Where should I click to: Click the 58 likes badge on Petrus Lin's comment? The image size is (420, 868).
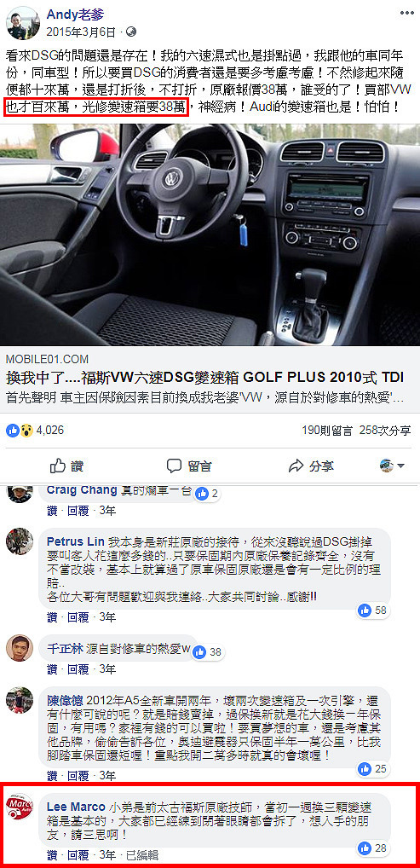373,610
